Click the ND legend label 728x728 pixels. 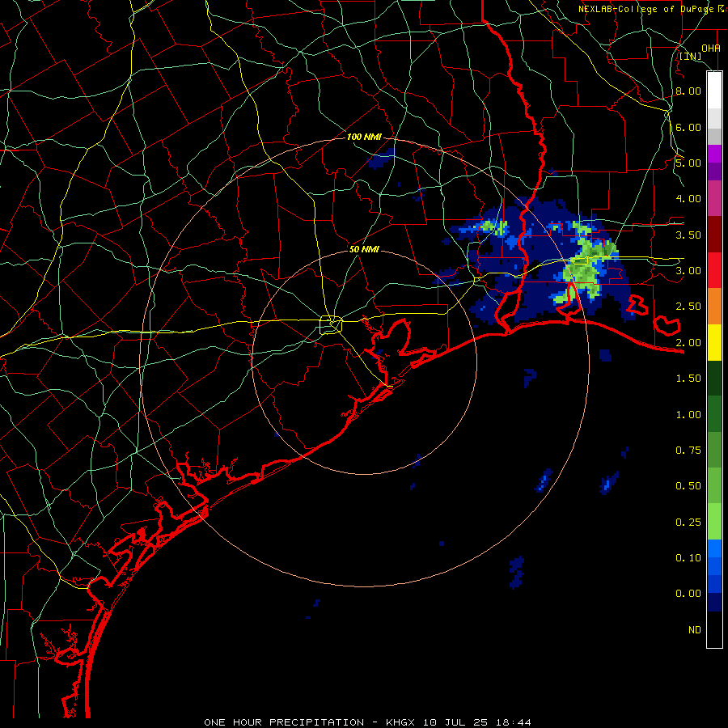695,630
